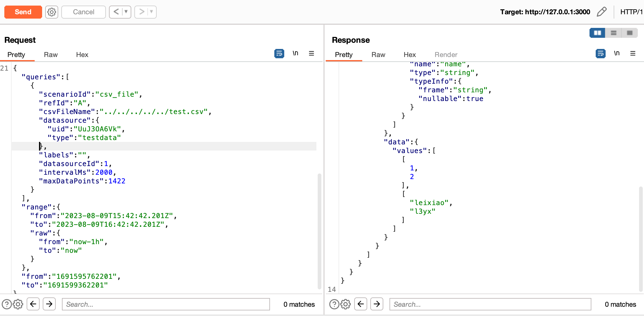Open search settings gear below response pane
Image resolution: width=644 pixels, height=316 pixels.
(x=346, y=304)
